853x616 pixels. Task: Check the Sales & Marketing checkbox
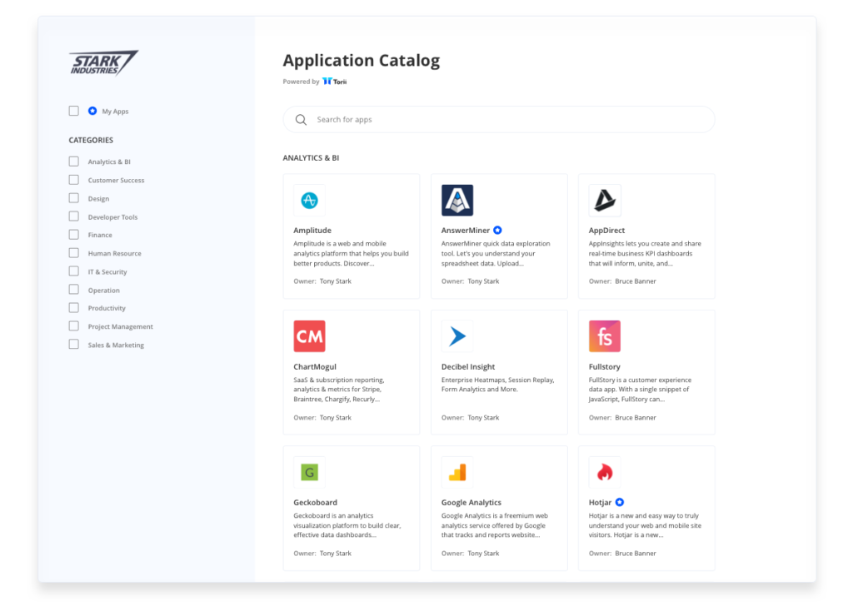coord(74,344)
